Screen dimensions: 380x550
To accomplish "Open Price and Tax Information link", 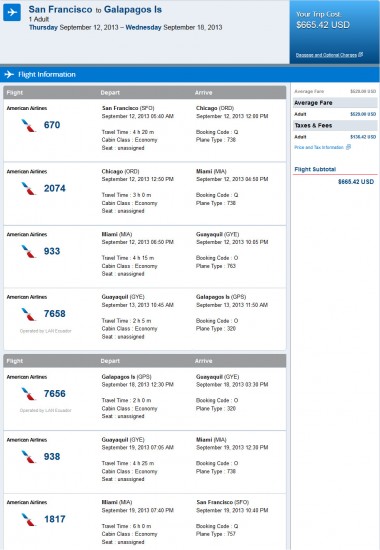I will coord(319,147).
